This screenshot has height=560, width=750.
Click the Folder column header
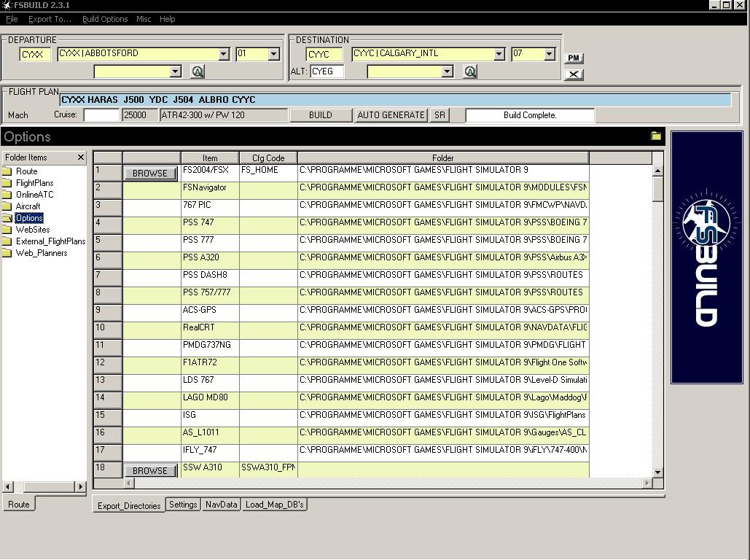tap(443, 158)
